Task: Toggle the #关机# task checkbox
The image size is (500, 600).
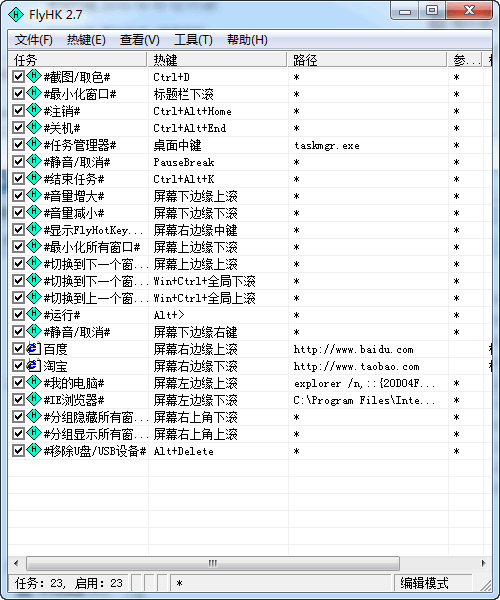Action: pos(18,127)
